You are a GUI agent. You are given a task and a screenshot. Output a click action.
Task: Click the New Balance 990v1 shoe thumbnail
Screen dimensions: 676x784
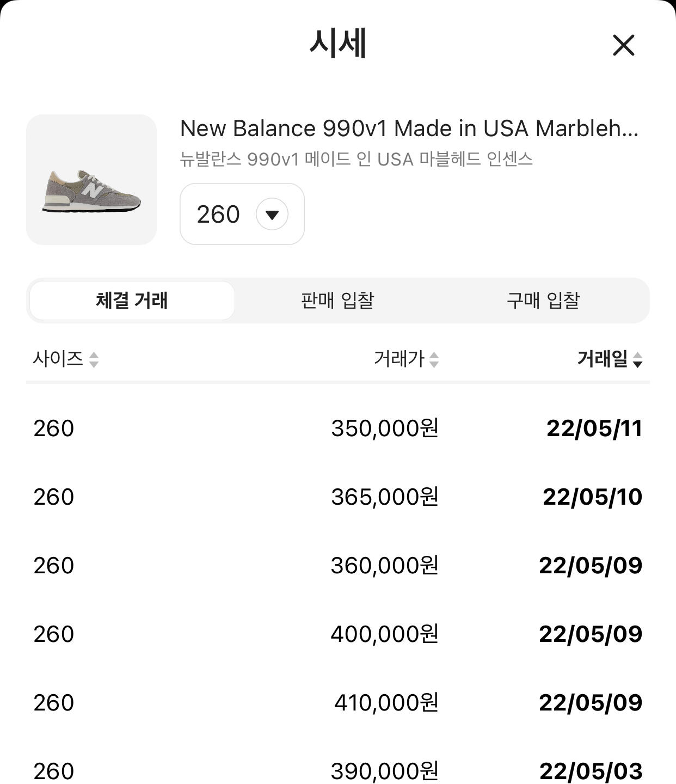click(x=91, y=180)
